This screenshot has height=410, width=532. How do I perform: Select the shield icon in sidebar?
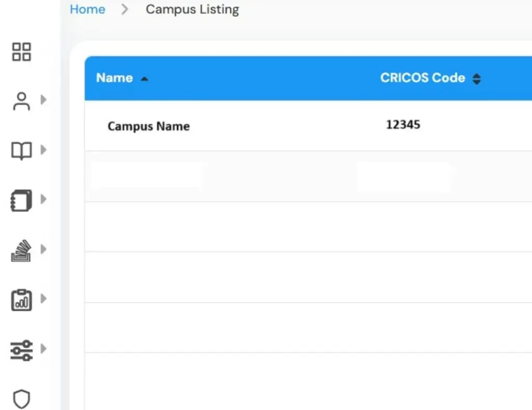point(21,399)
